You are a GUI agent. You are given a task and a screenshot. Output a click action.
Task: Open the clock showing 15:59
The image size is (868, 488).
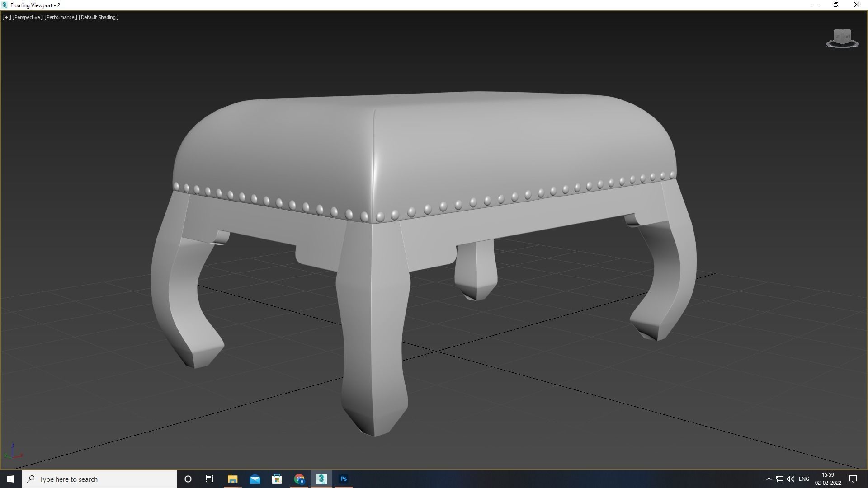pyautogui.click(x=828, y=479)
